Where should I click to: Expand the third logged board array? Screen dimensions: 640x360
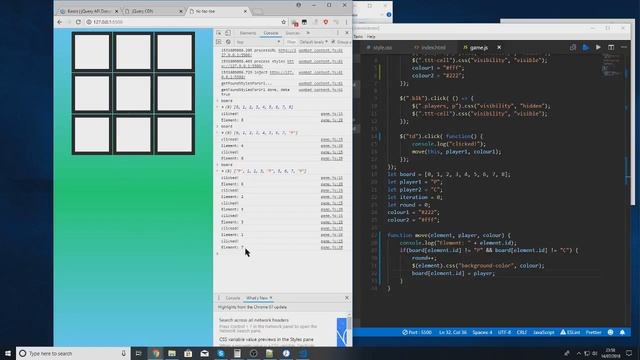coord(222,171)
